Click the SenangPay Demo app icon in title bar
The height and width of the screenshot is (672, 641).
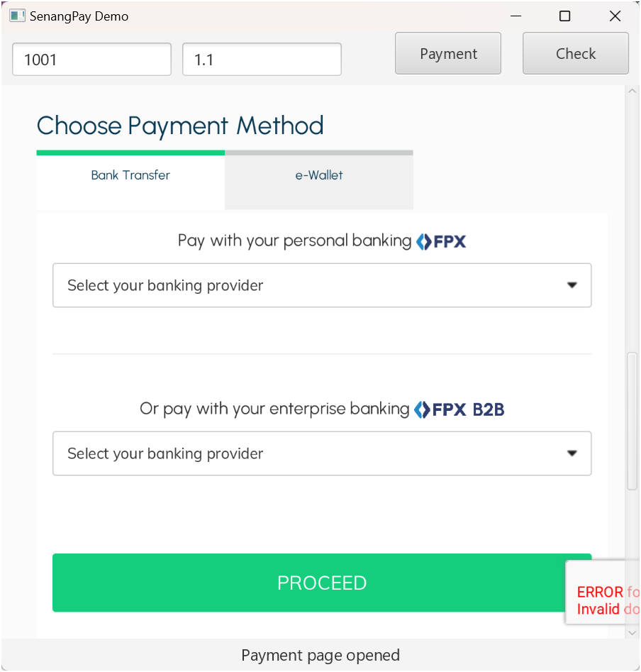(x=18, y=16)
